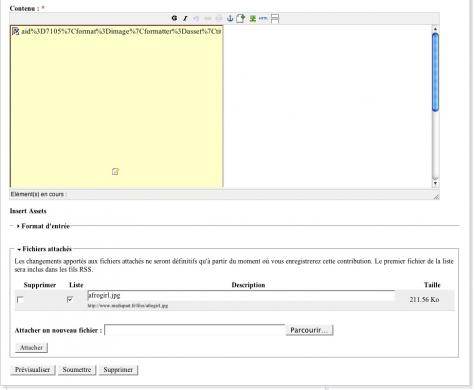Click the editor vertical scrollbar thumb

click(435, 72)
